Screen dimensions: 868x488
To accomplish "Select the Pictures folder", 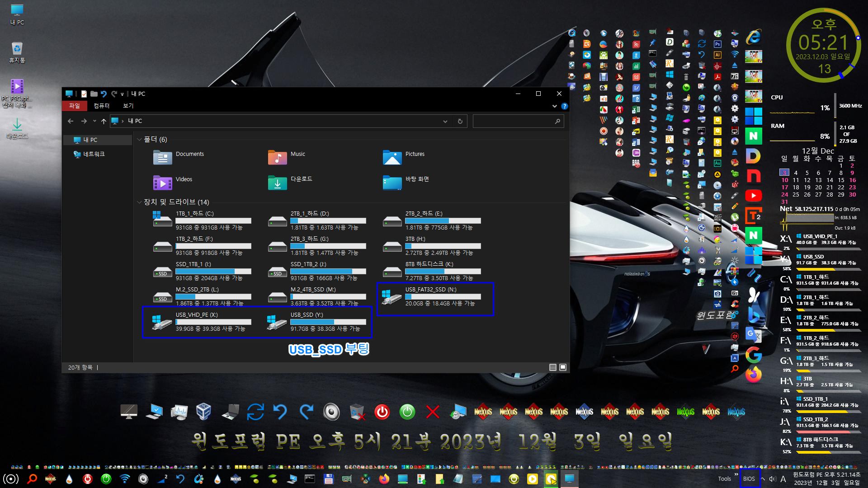I will (x=404, y=157).
